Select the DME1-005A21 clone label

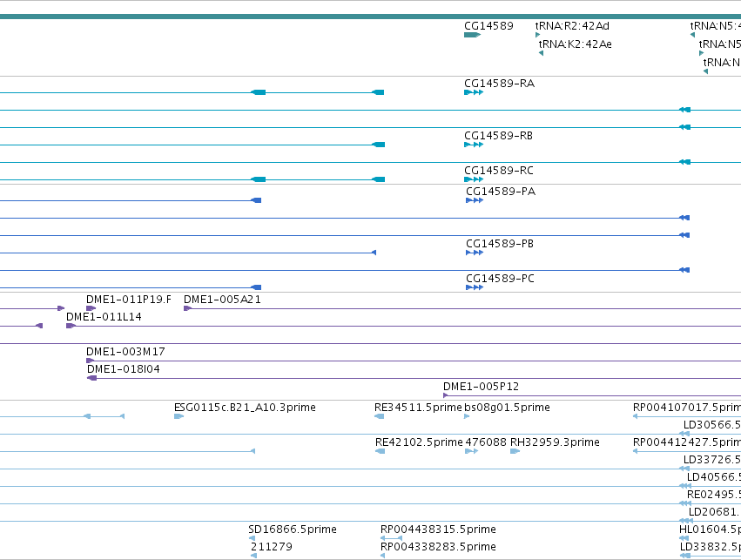tap(222, 299)
